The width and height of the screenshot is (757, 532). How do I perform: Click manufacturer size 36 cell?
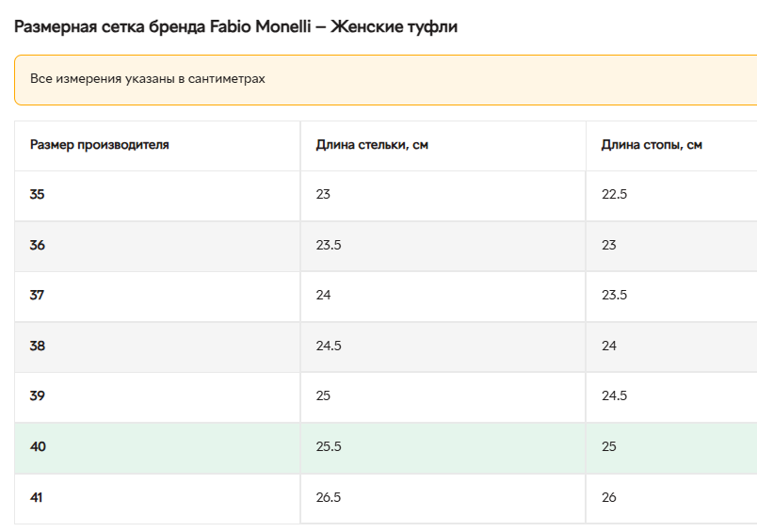click(38, 245)
